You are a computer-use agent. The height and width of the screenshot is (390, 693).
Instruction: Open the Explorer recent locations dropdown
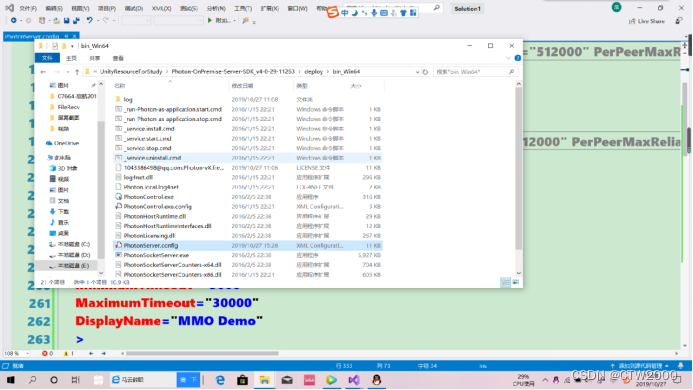[67, 72]
